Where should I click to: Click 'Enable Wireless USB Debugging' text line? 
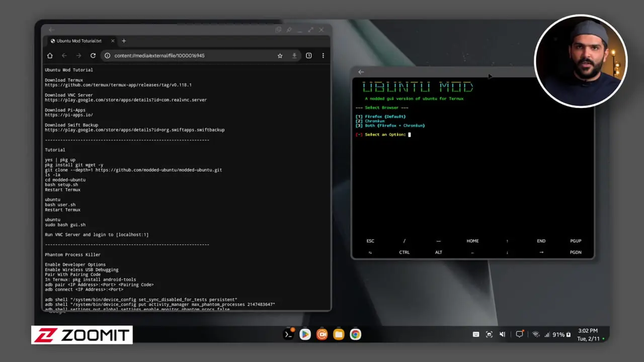82,270
